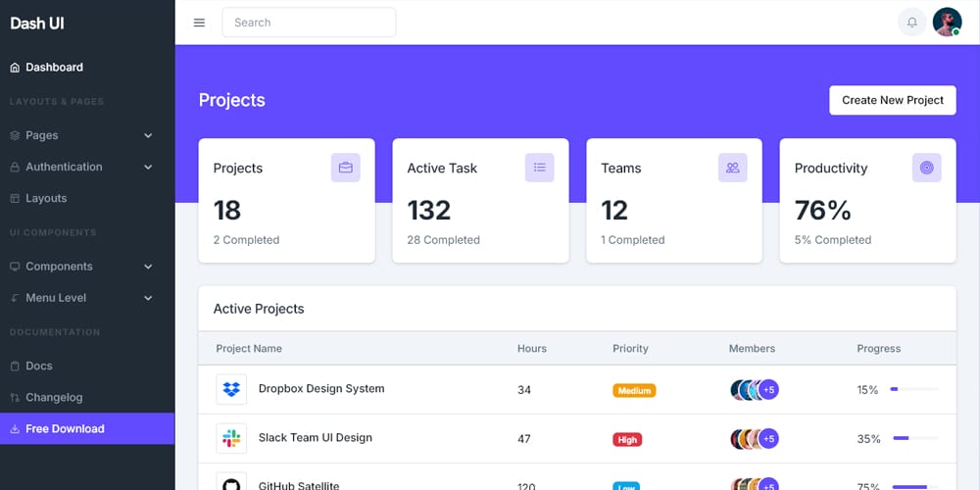Screen dimensions: 980x490
Task: Click the +5 members badge in Dropbox row
Action: (x=768, y=390)
